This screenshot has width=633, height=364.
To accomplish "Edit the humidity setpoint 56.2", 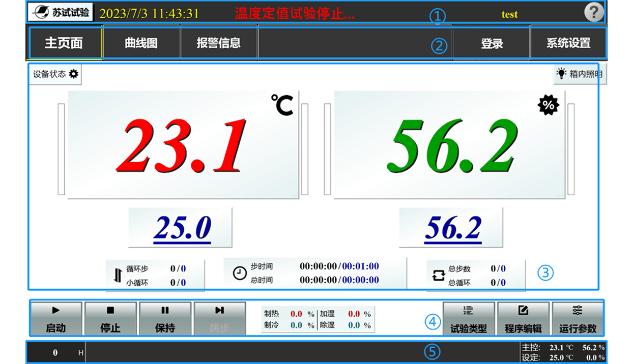I will pyautogui.click(x=451, y=228).
